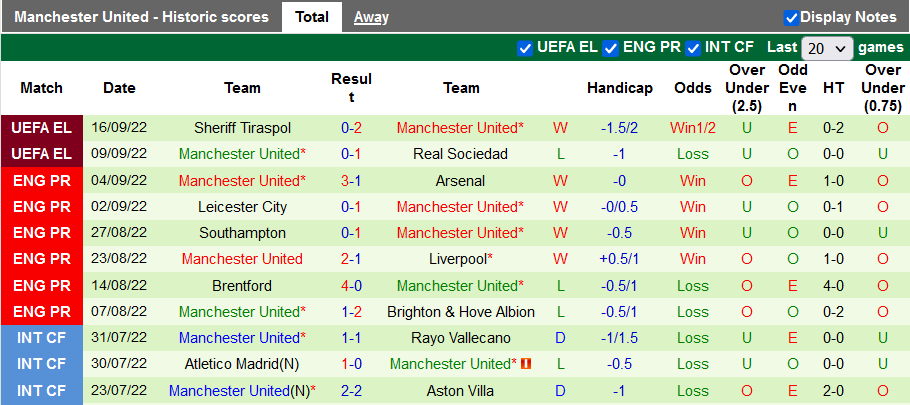Switch to the Away tab
910x405 pixels.
tap(371, 17)
